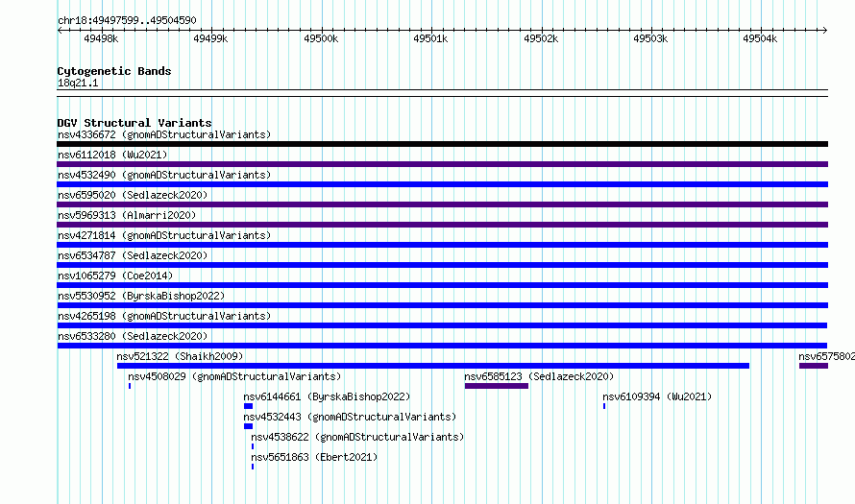The image size is (855, 504).
Task: Click ruler position 49500k
Action: point(321,38)
